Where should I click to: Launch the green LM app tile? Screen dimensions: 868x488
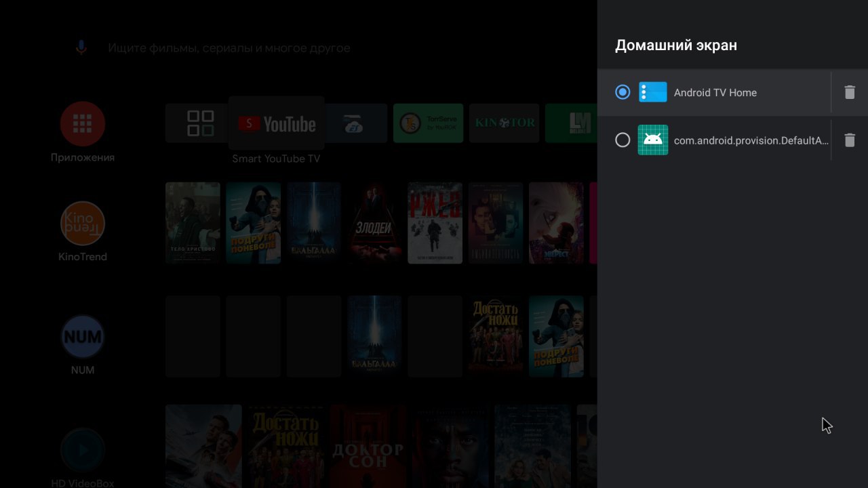coord(571,123)
